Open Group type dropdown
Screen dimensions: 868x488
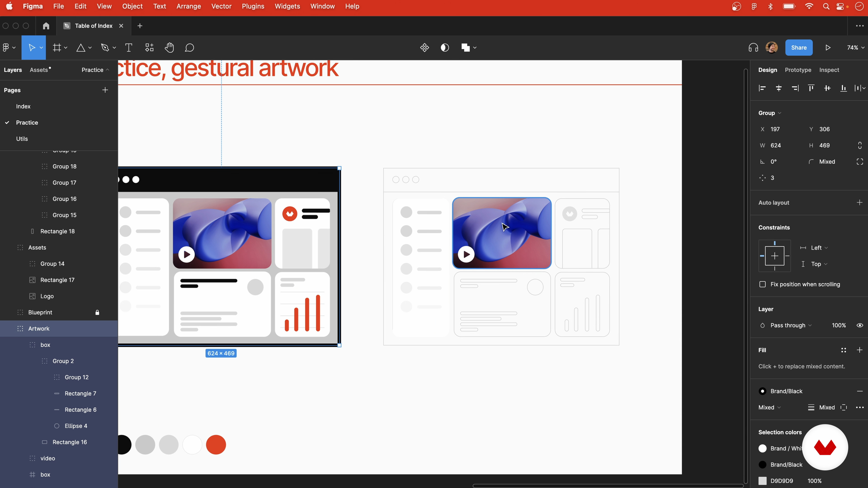coord(770,113)
